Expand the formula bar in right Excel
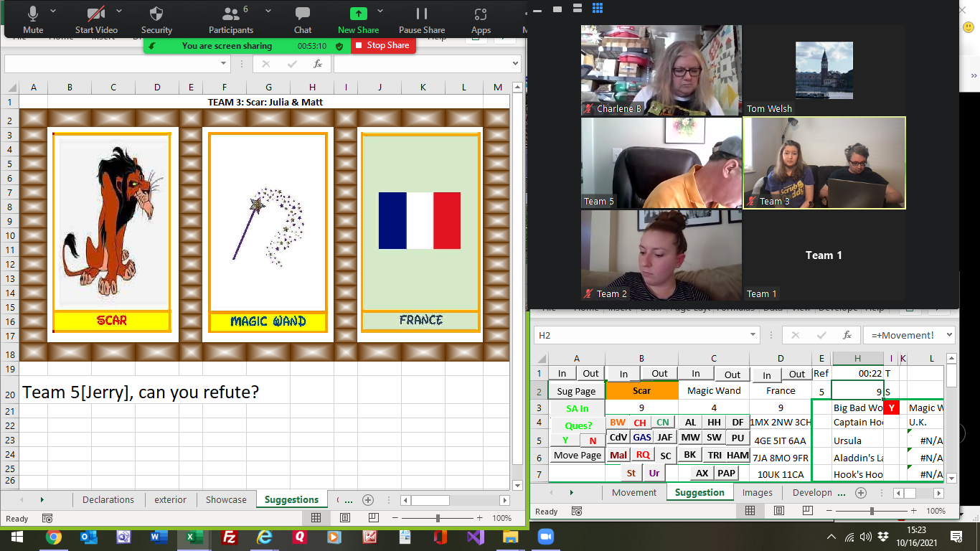Viewport: 980px width, 551px height. tap(949, 335)
